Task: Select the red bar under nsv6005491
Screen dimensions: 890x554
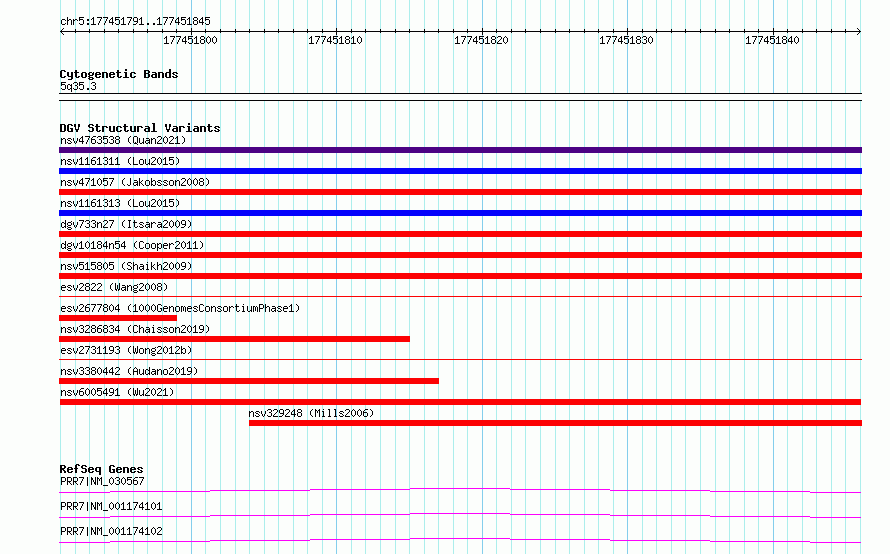Action: pos(460,402)
